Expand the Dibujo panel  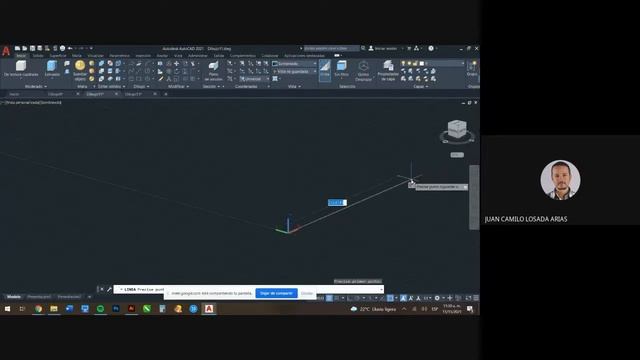point(141,87)
